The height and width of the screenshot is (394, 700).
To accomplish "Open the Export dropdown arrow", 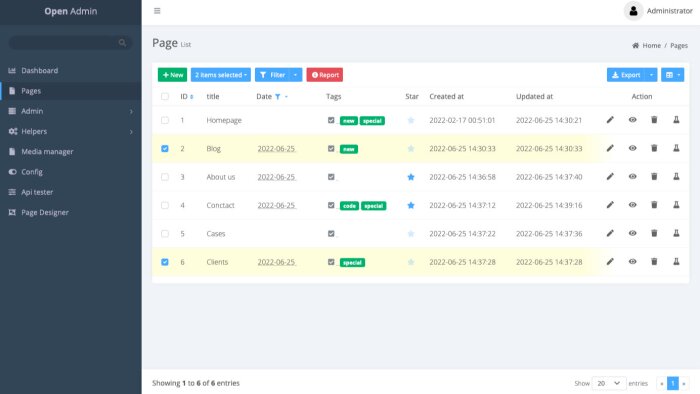I will coord(651,75).
